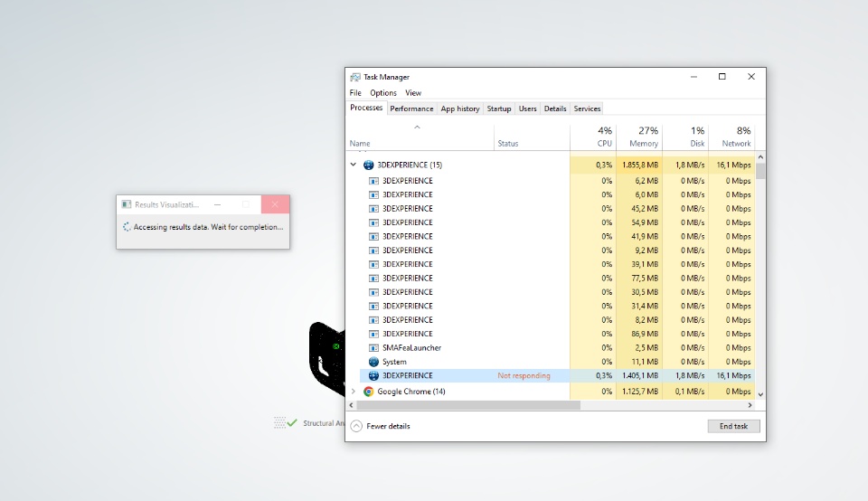Click the Google Chrome icon in process list

(x=368, y=392)
